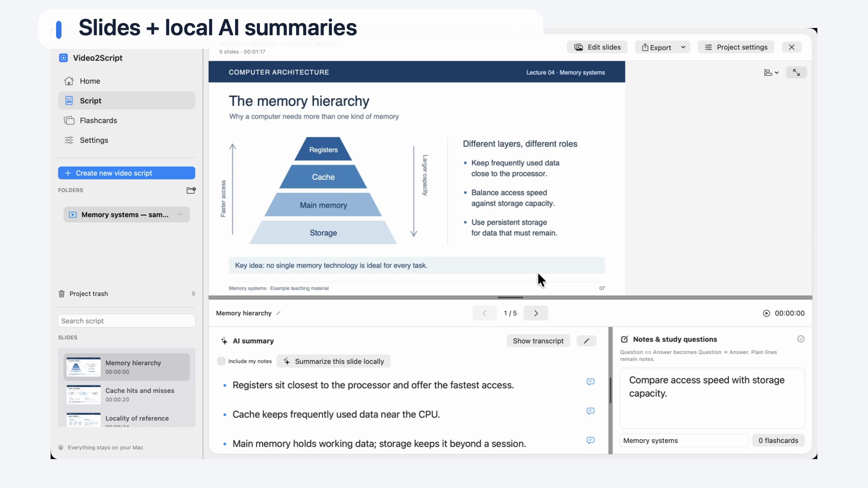This screenshot has height=488, width=868.
Task: Click the Export button
Action: 656,47
